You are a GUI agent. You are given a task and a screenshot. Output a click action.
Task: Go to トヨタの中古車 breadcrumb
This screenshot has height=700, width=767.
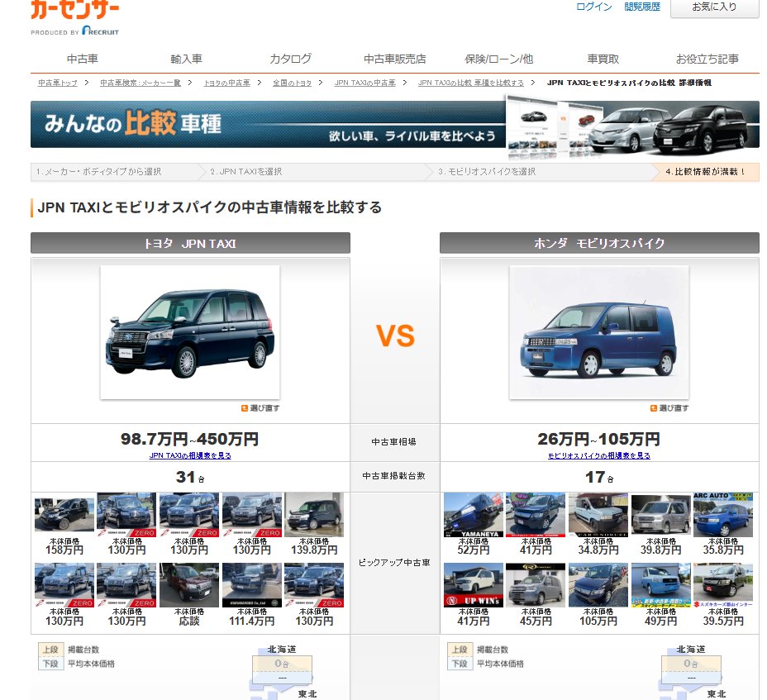pyautogui.click(x=227, y=83)
